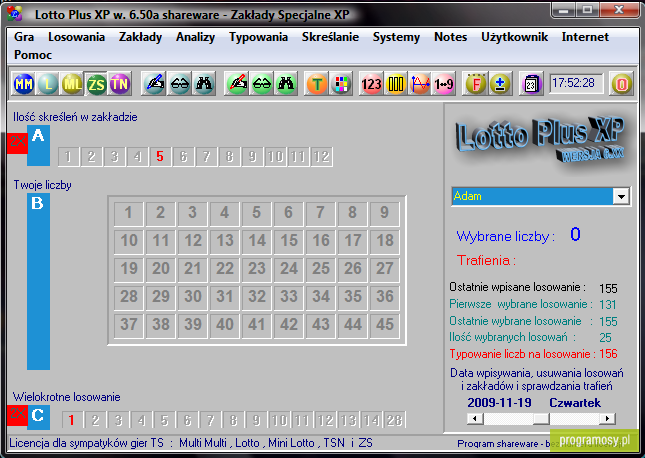This screenshot has height=458, width=645.
Task: Expand the Adam user dropdown arrow
Action: tap(621, 196)
